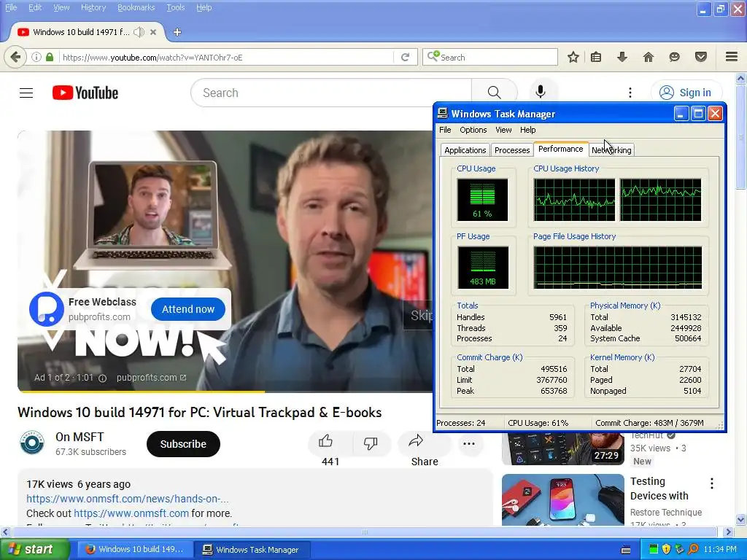The width and height of the screenshot is (747, 560).
Task: Open the Pocket icon in toolbar
Action: (701, 57)
